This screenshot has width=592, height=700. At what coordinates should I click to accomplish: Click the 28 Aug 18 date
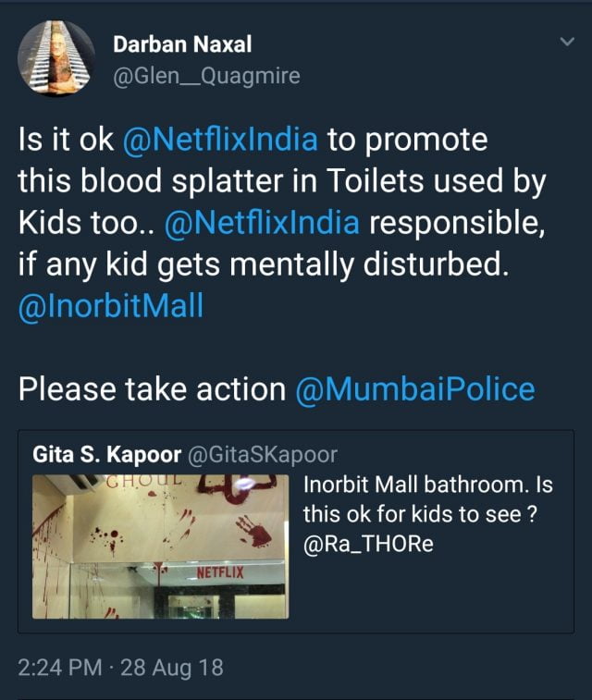point(172,667)
